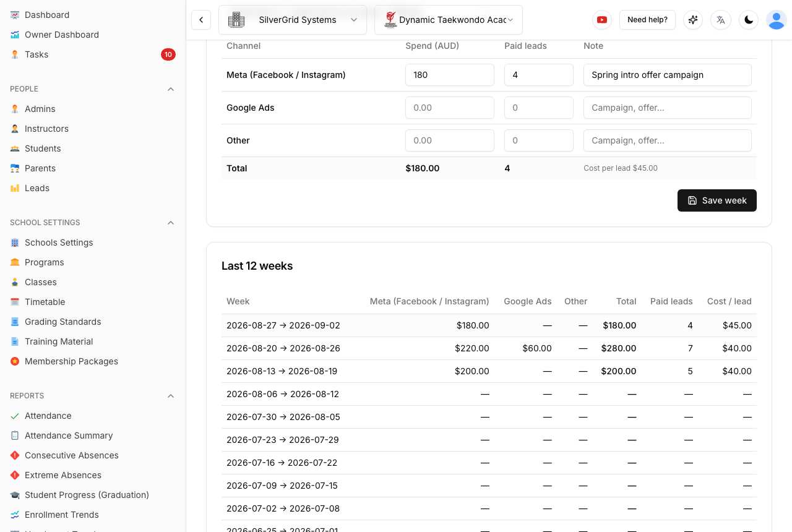Open the Timetable label
This screenshot has height=532, width=792.
tap(45, 302)
